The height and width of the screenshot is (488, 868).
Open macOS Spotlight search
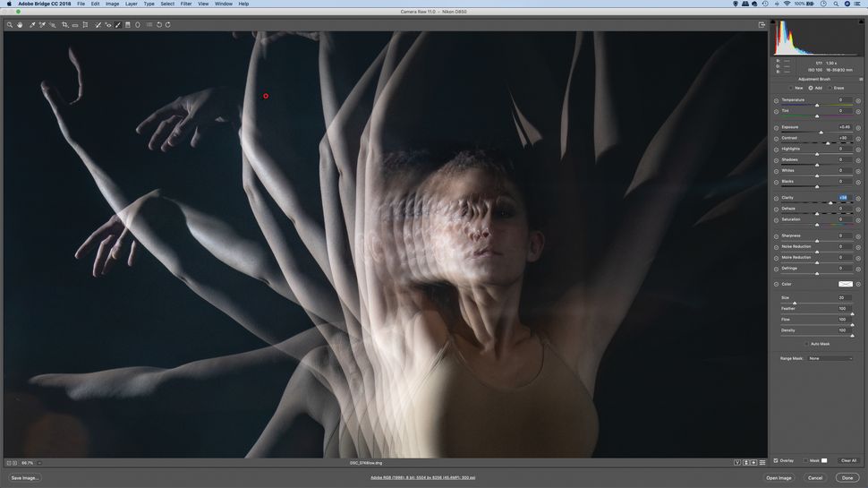(x=836, y=4)
